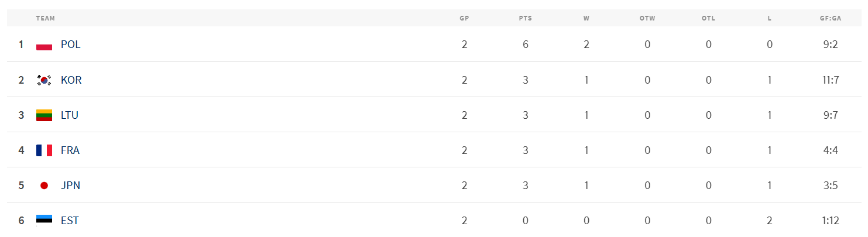This screenshot has height=237, width=868.
Task: Open the KOR team link
Action: [x=71, y=80]
